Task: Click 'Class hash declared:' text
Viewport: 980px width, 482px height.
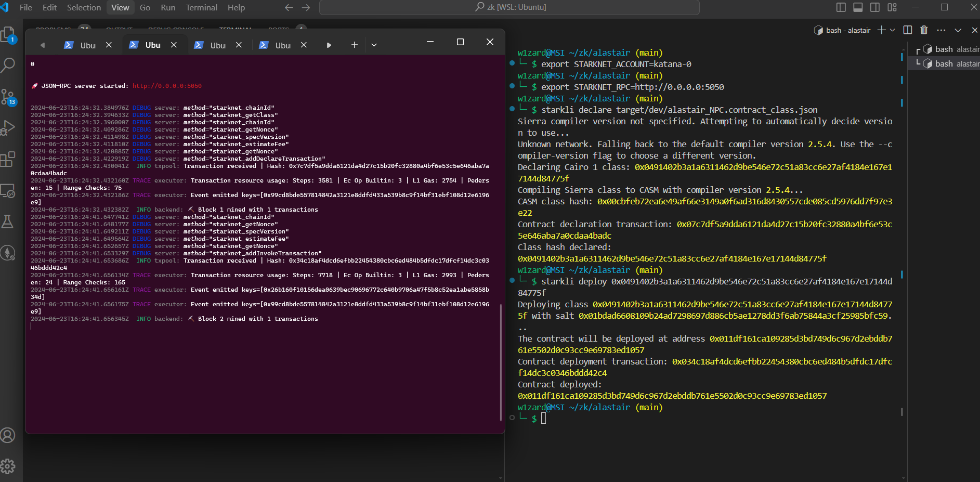Action: (x=564, y=247)
